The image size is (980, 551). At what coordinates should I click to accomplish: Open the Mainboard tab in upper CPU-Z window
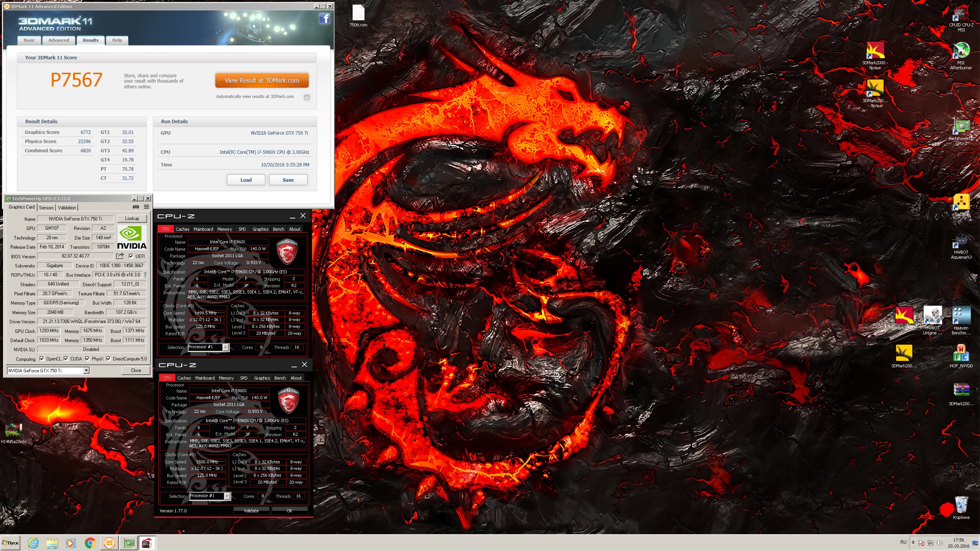(203, 229)
